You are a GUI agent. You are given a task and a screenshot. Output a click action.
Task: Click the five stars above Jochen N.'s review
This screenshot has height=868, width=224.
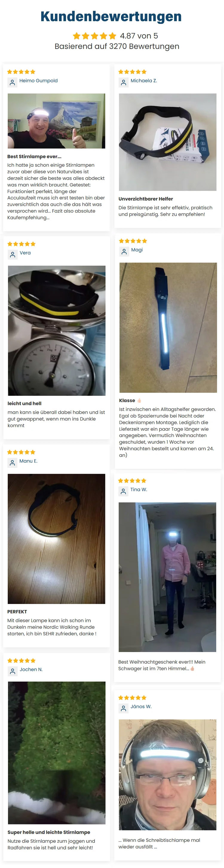pos(22,661)
